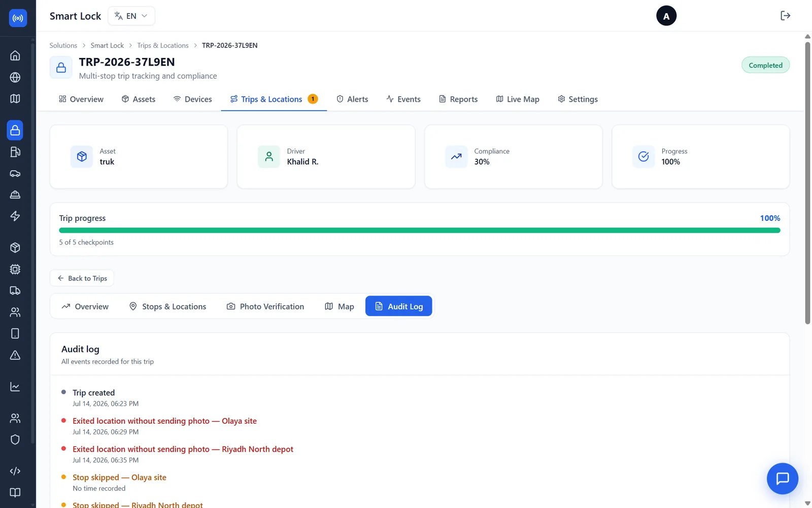Select the Photo Verification sub-tab
812x508 pixels.
265,306
